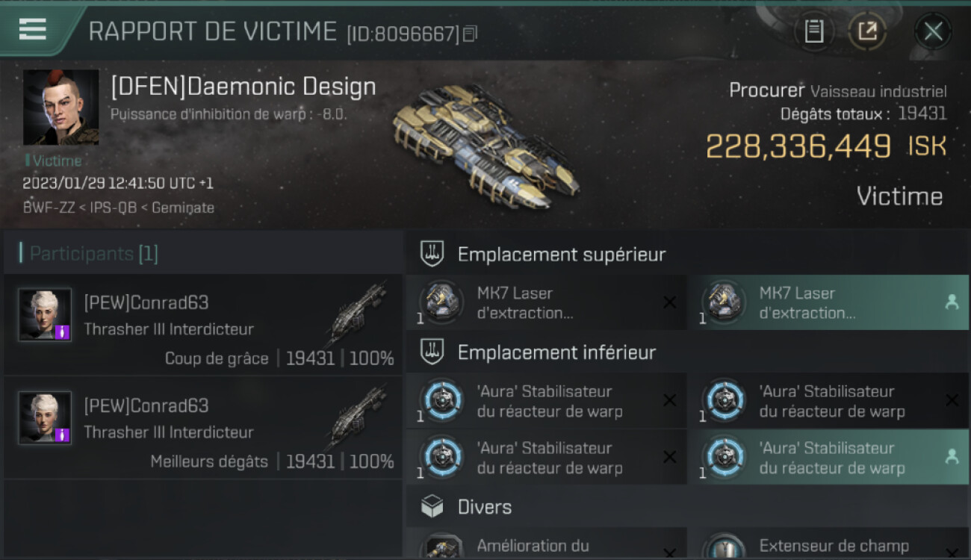Open the hamburger menu icon

point(32,29)
